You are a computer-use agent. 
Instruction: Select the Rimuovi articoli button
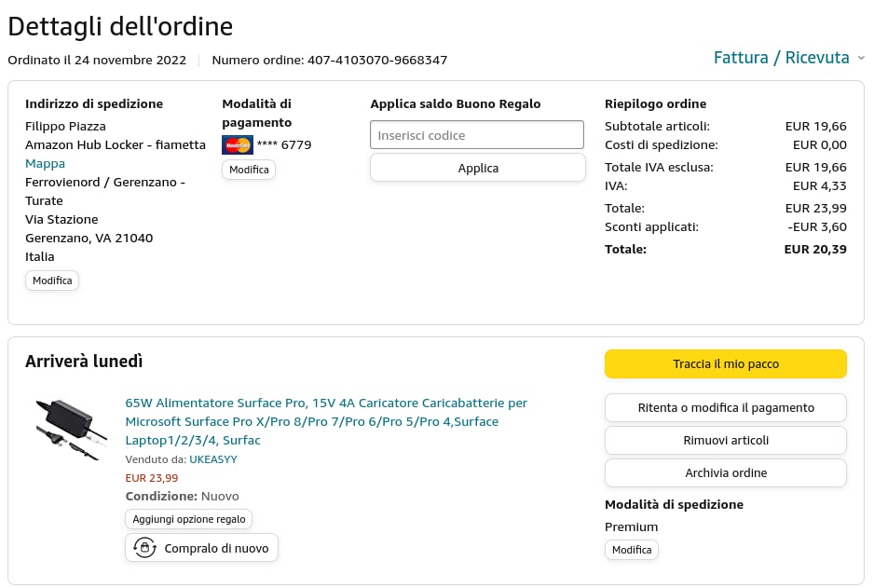pyautogui.click(x=725, y=440)
